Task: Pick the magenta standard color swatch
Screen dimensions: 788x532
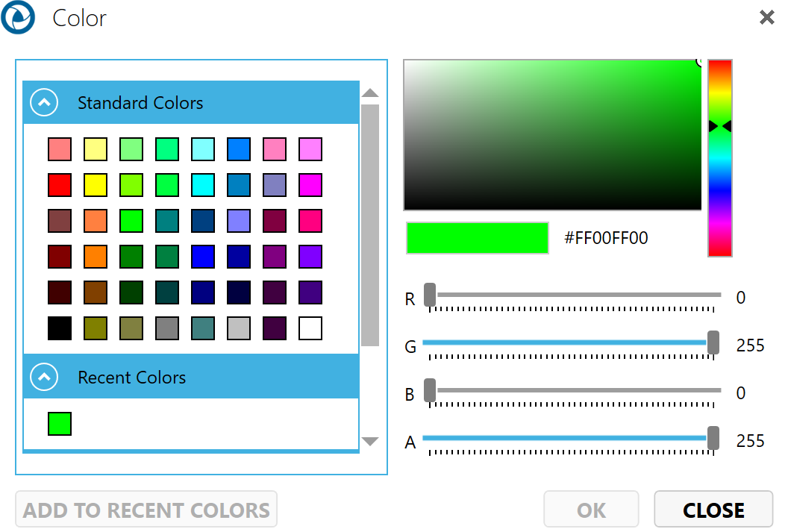Action: [310, 185]
